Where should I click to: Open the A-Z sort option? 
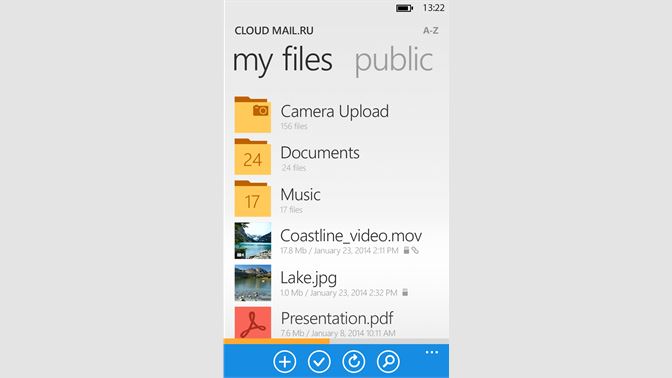431,30
